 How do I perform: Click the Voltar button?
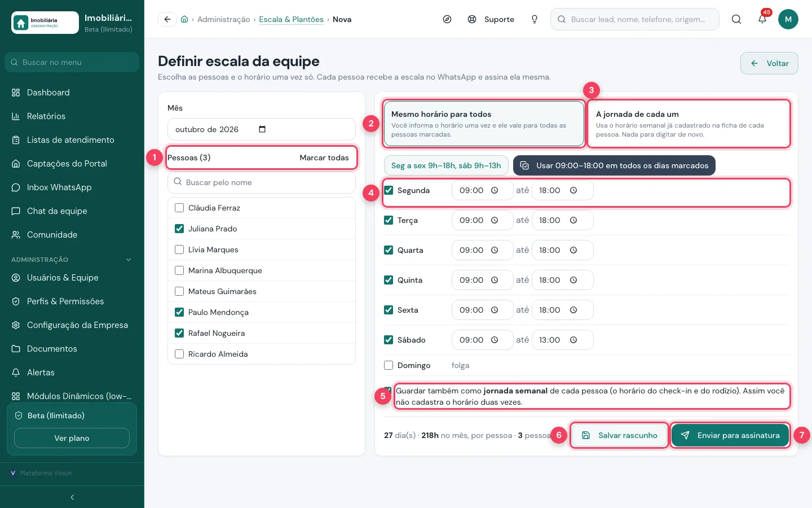769,63
